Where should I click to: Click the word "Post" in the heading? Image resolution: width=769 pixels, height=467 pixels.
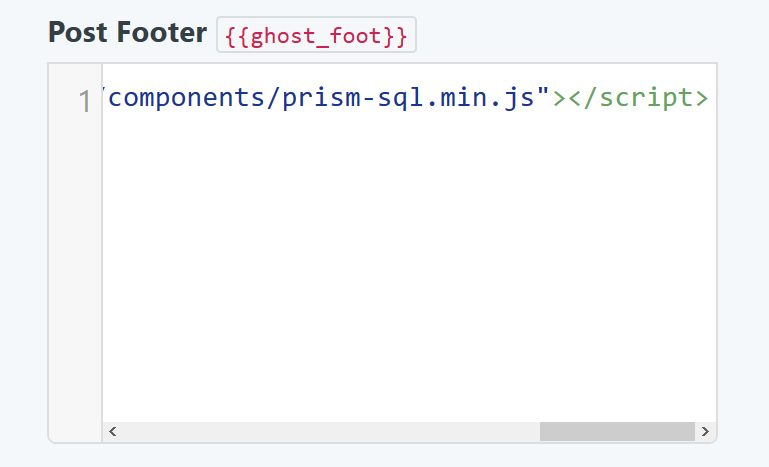tap(81, 33)
